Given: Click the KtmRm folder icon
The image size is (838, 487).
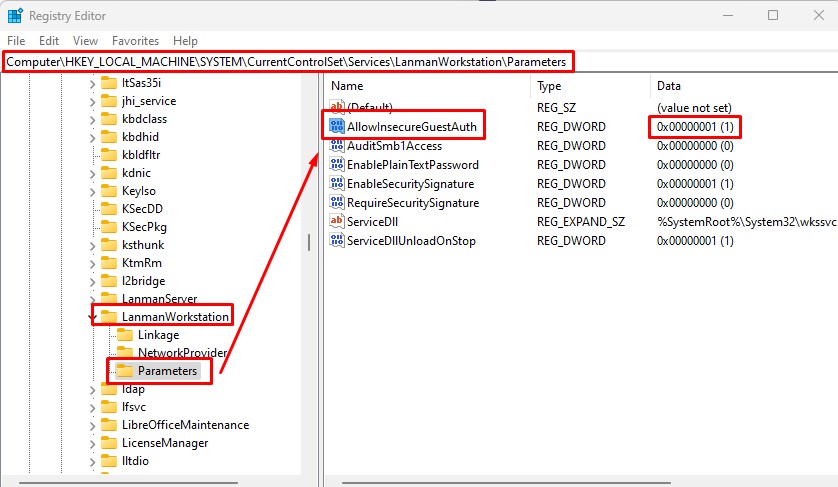Looking at the screenshot, I should coord(109,262).
